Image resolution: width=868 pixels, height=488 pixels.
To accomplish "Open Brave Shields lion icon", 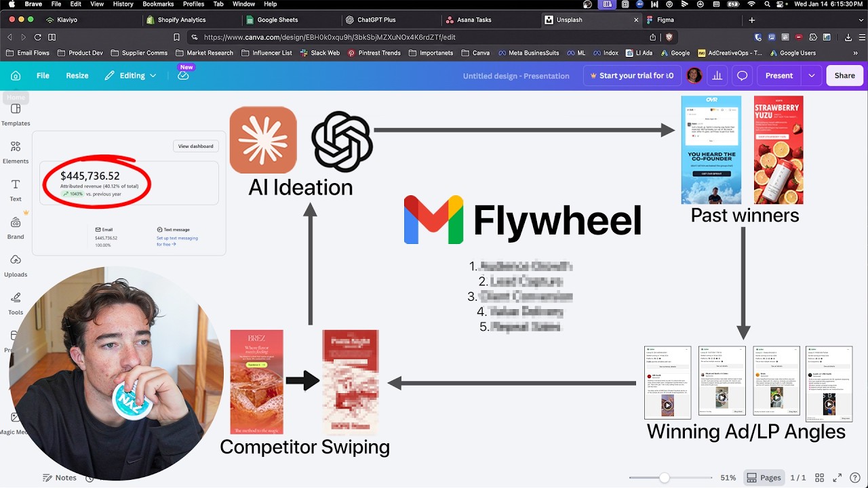I will [x=669, y=37].
